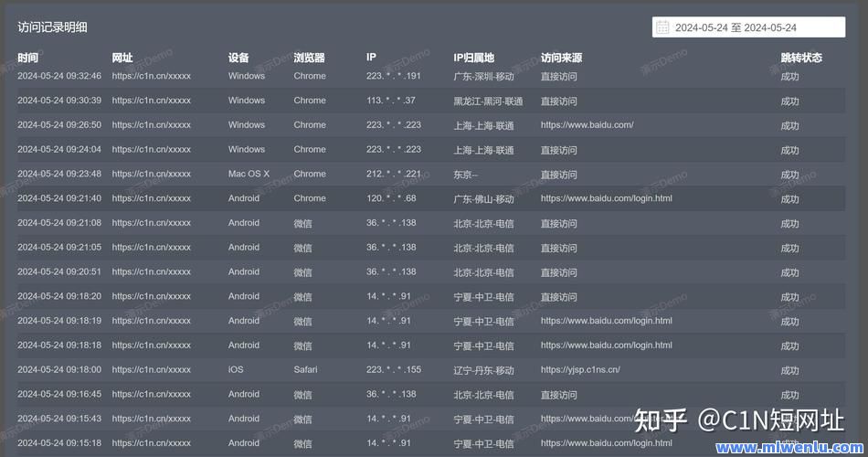Click IP 223.*.*.155
The width and height of the screenshot is (868, 457).
393,369
